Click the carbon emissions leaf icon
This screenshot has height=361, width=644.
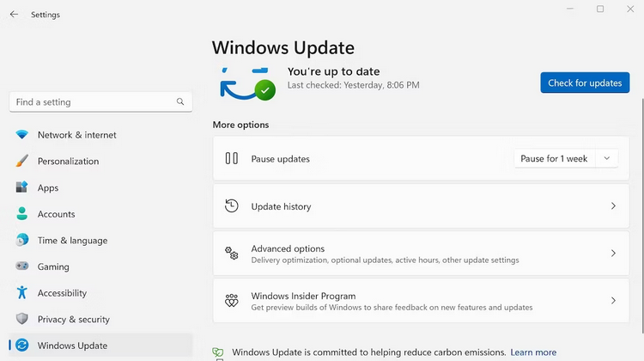pos(218,352)
